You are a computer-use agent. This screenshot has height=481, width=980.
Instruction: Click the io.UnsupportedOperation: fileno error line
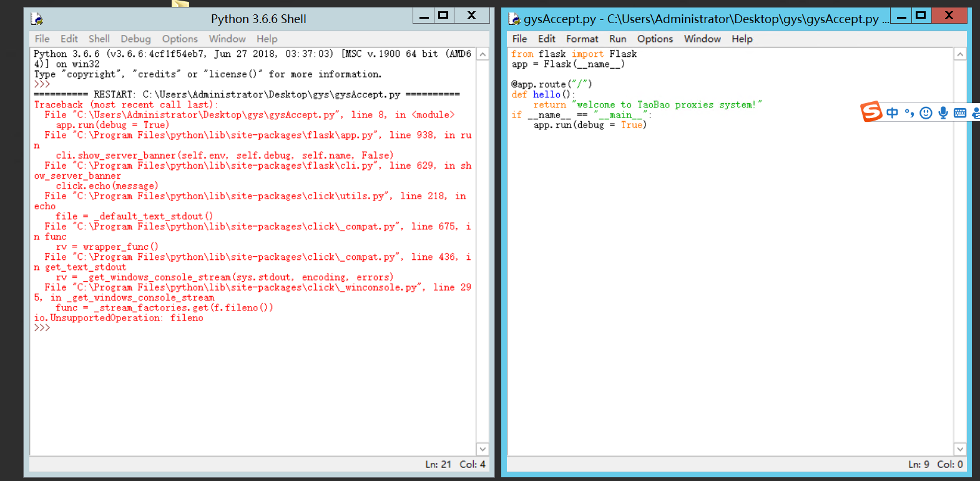(x=119, y=318)
